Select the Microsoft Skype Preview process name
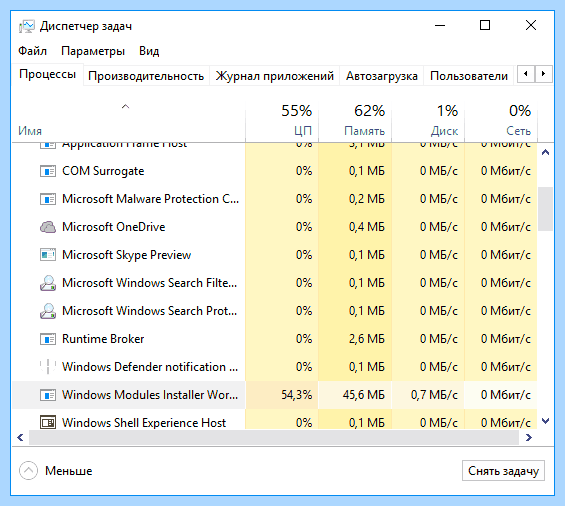The height and width of the screenshot is (506, 565). [x=126, y=255]
